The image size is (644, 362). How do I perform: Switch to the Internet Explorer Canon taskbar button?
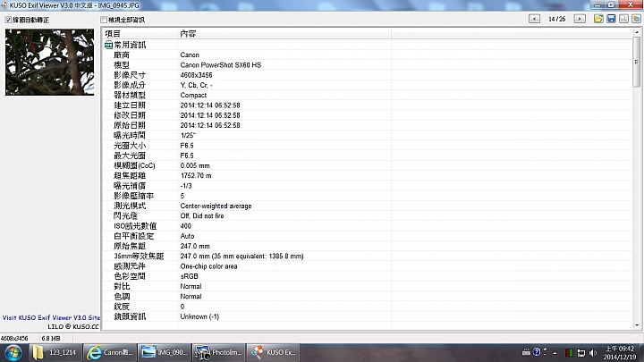[x=110, y=352]
